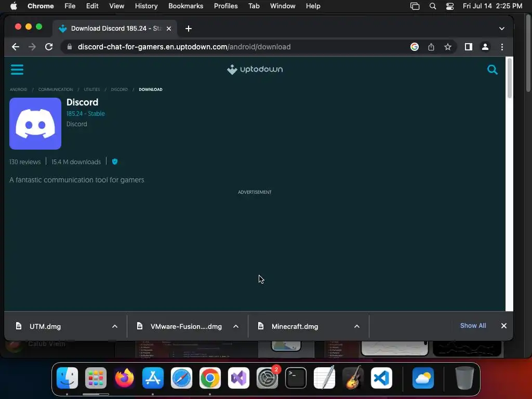Open System Preferences from the Dock

point(268,378)
